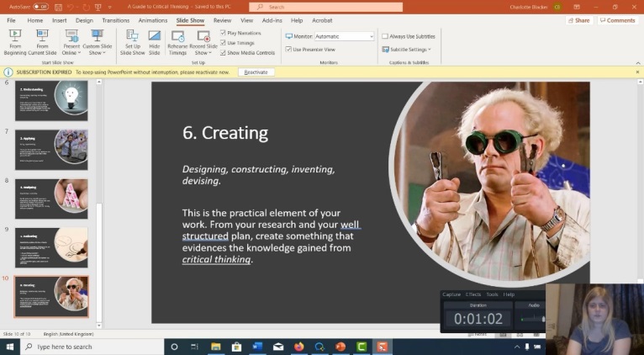Enable Always Use Subtitles checkbox
Screen dimensions: 644x355
385,36
